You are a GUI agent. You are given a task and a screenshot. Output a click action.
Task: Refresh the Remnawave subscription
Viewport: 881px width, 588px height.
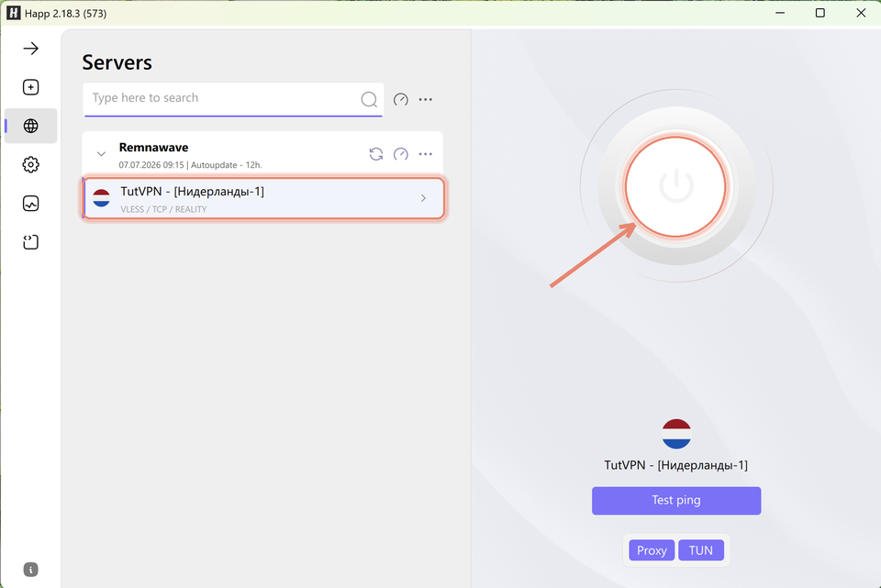tap(376, 154)
